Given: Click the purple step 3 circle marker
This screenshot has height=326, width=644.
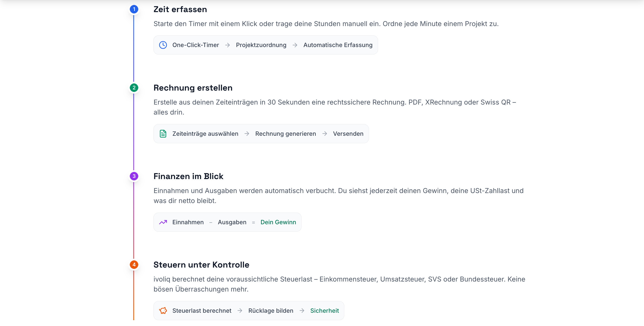Looking at the screenshot, I should coord(134,176).
